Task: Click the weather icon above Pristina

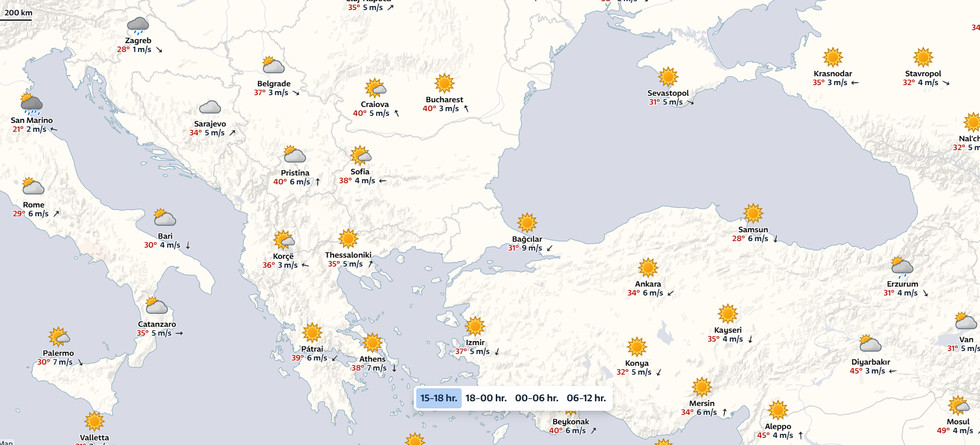Action: point(294,155)
